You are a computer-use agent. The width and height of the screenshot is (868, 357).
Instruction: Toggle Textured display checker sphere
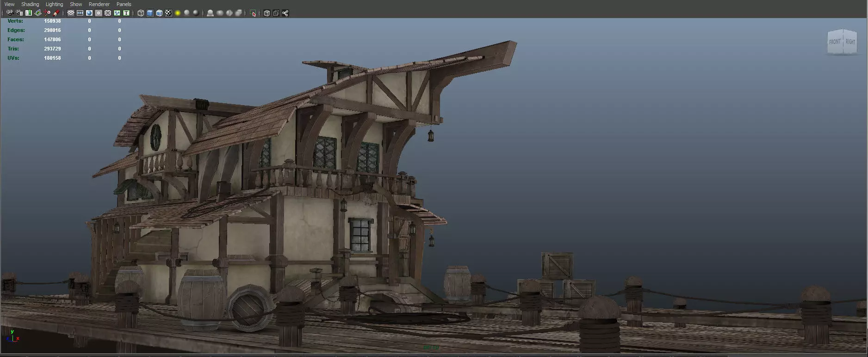pos(168,13)
